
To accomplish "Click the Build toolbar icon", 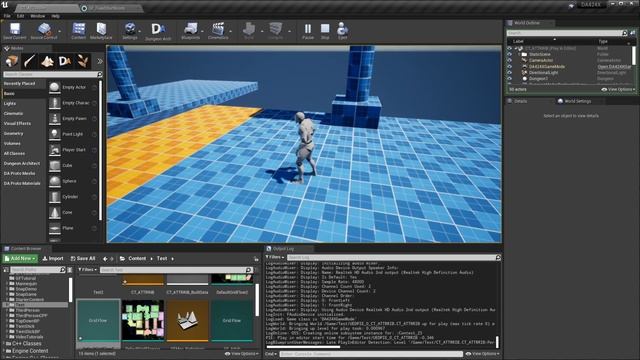I will point(249,29).
